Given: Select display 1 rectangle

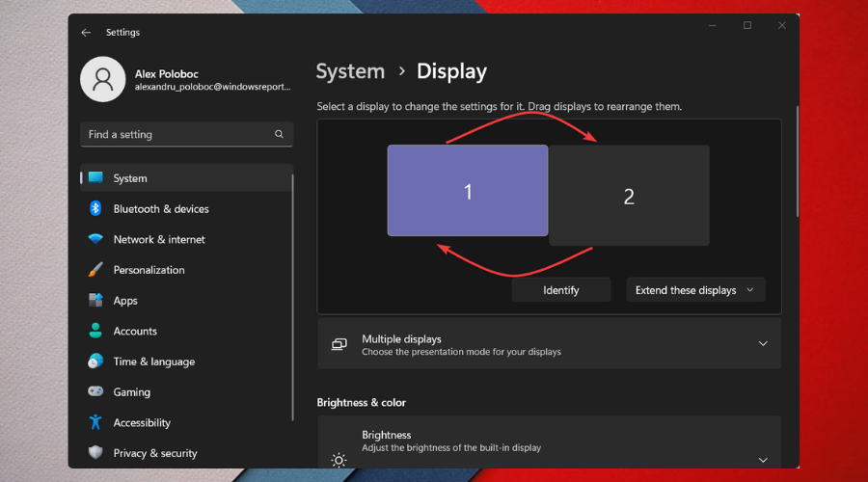Looking at the screenshot, I should click(468, 190).
